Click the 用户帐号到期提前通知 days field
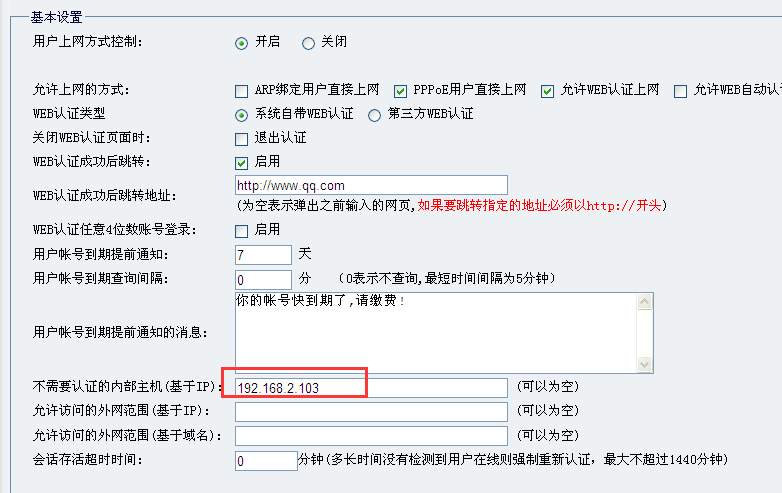Viewport: 782px width, 493px height. (263, 255)
